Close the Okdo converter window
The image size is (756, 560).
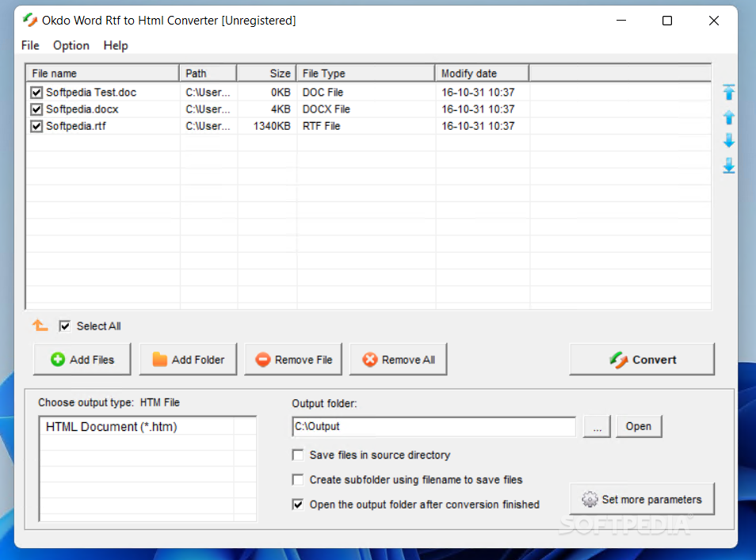(x=714, y=21)
